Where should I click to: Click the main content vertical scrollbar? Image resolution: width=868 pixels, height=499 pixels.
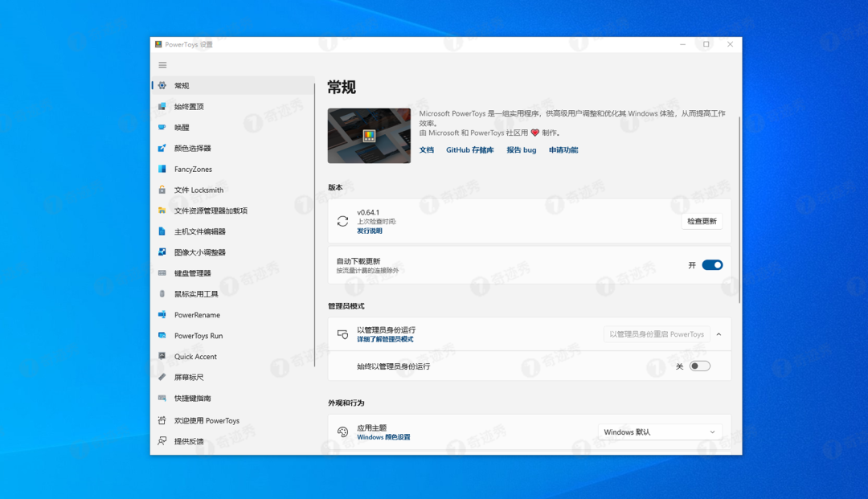click(739, 211)
